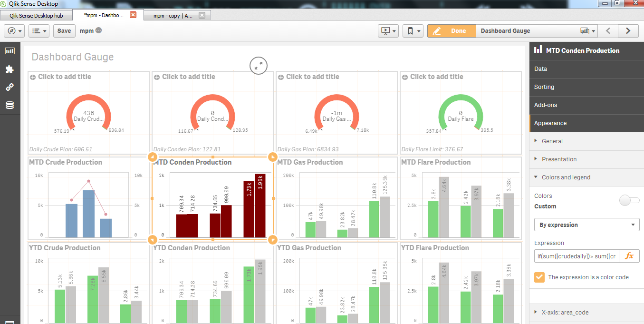Image resolution: width=644 pixels, height=324 pixels.
Task: Expand the General section
Action: tap(586, 141)
